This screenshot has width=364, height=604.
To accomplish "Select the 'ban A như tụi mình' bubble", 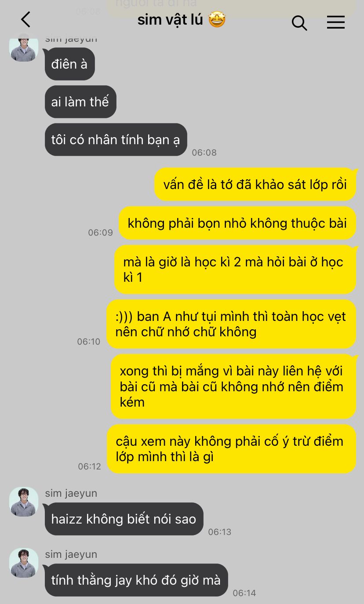I will (231, 324).
